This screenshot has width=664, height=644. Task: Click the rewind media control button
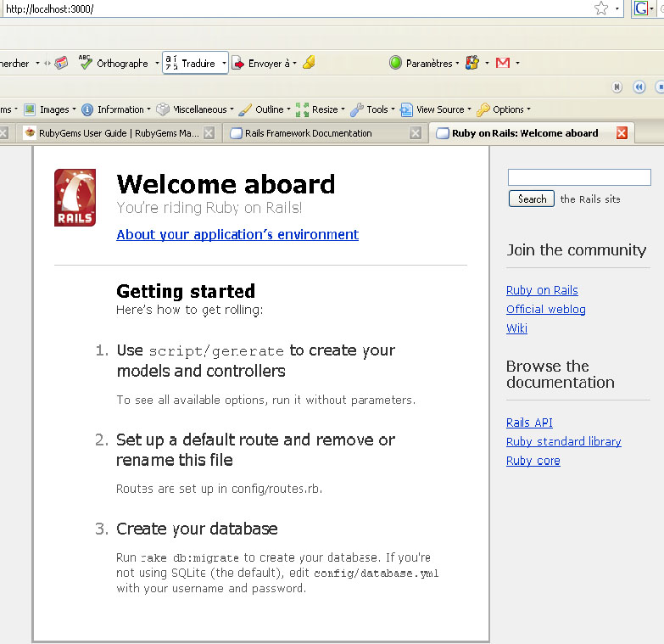tap(639, 87)
